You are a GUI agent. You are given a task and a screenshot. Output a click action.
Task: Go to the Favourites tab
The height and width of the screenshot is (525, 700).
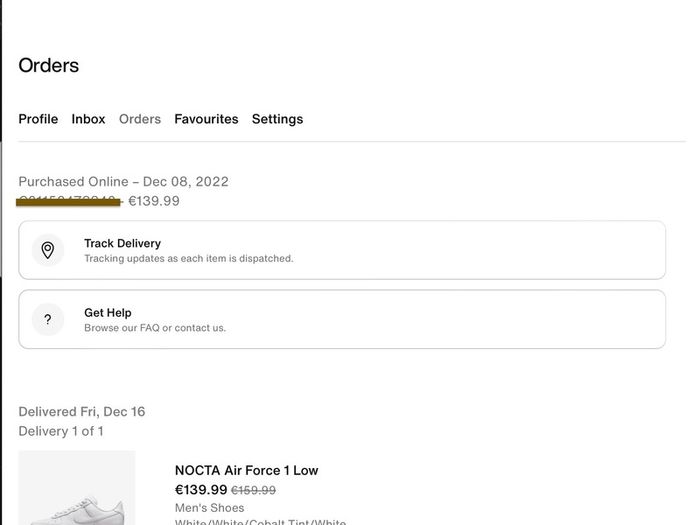206,119
